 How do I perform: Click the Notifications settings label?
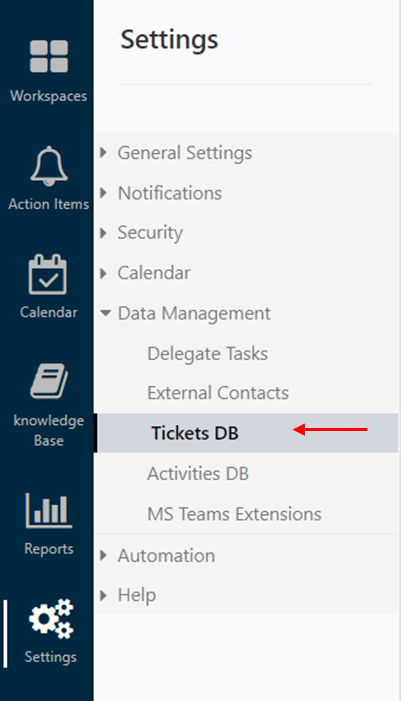tap(170, 193)
